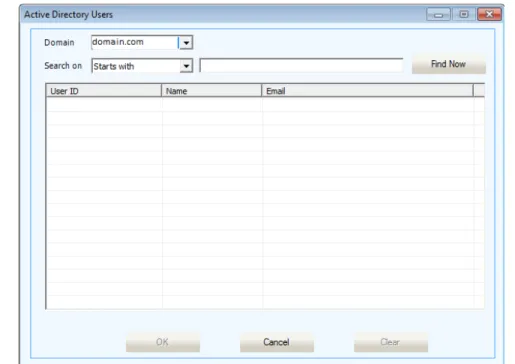
Task: Click the domain.com text in Domain box
Action: pos(118,42)
